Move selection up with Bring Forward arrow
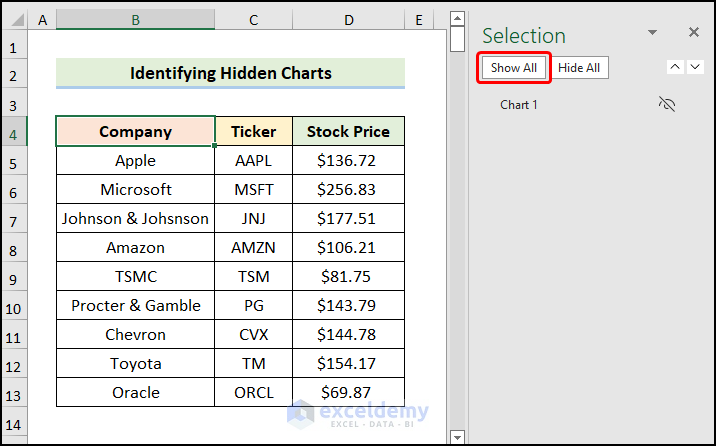Screen dimensions: 716x446 675,67
